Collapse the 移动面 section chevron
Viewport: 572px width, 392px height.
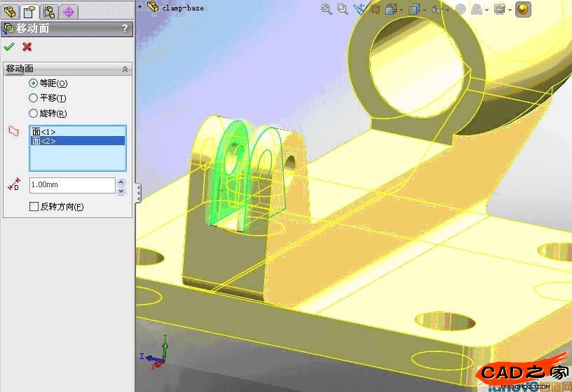click(125, 69)
